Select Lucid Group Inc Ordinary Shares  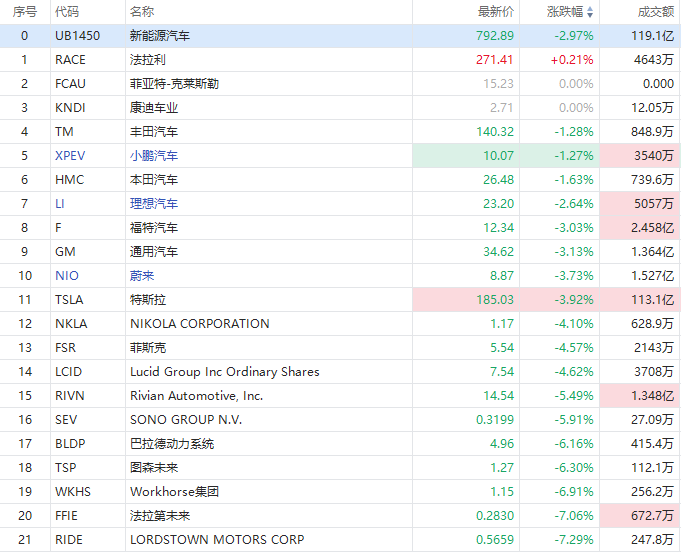[x=225, y=372]
